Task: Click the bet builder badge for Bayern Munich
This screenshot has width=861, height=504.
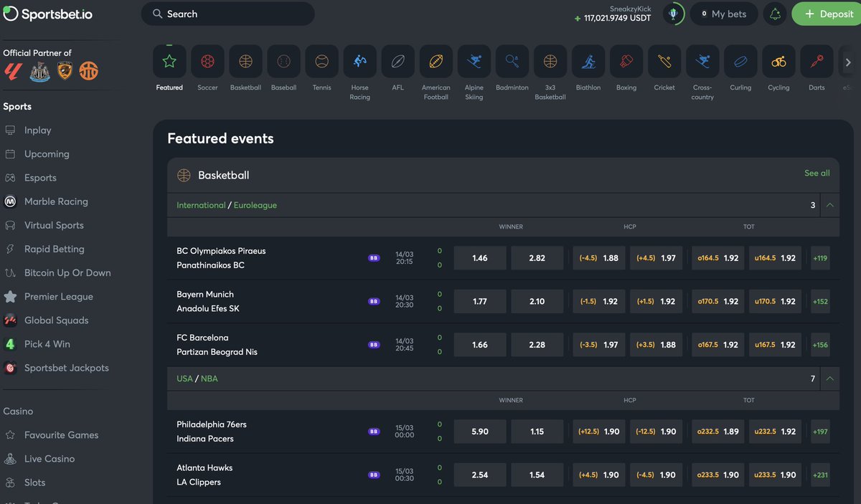Action: click(x=374, y=301)
